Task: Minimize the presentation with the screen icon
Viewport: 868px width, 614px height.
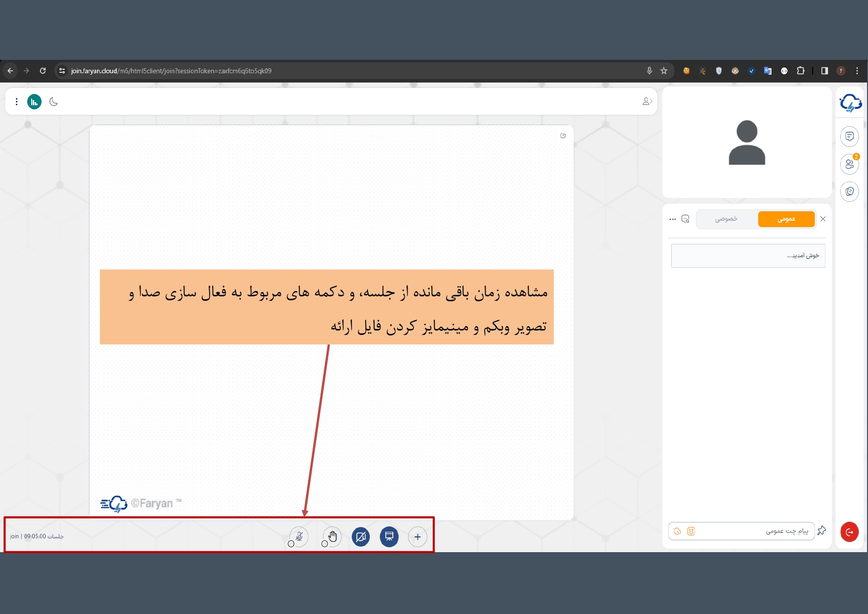Action: pyautogui.click(x=389, y=536)
